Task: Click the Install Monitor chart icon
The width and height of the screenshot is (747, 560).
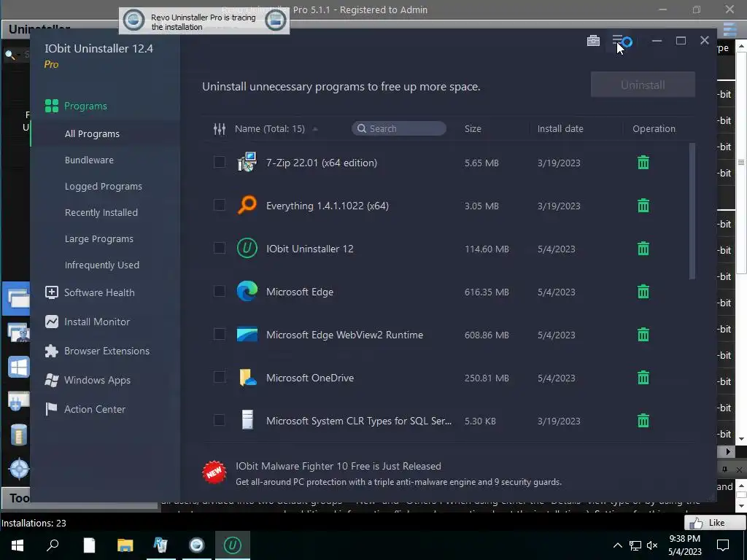Action: (52, 322)
